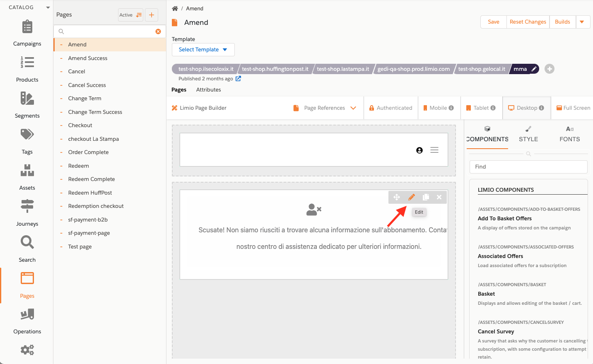Viewport: 593px width, 364px height.
Task: Click the user account icon in the preview
Action: tap(419, 150)
